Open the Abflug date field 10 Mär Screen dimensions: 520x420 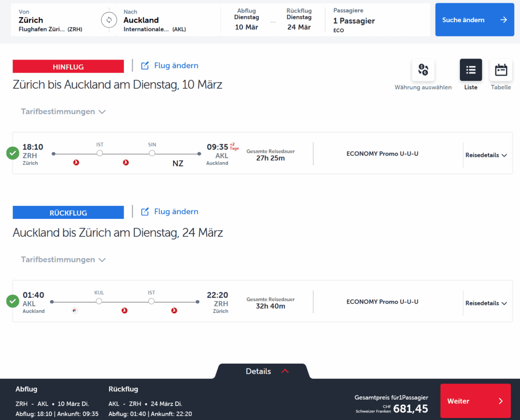[x=246, y=20]
